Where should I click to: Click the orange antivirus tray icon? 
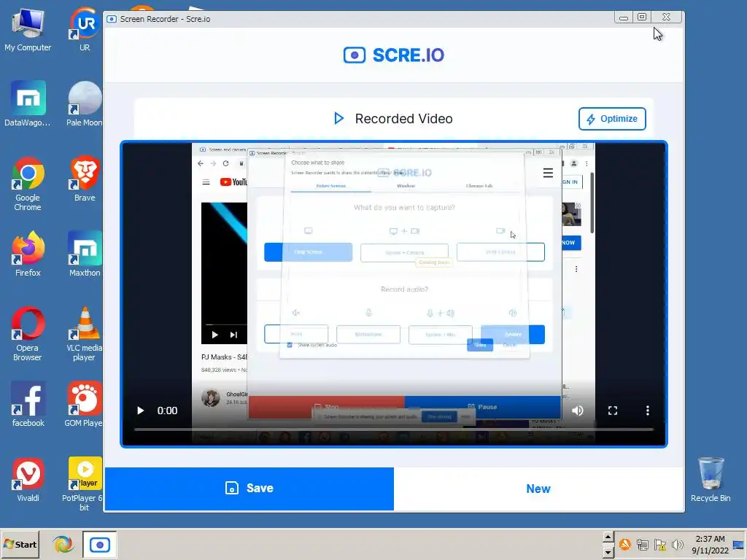[x=624, y=544]
